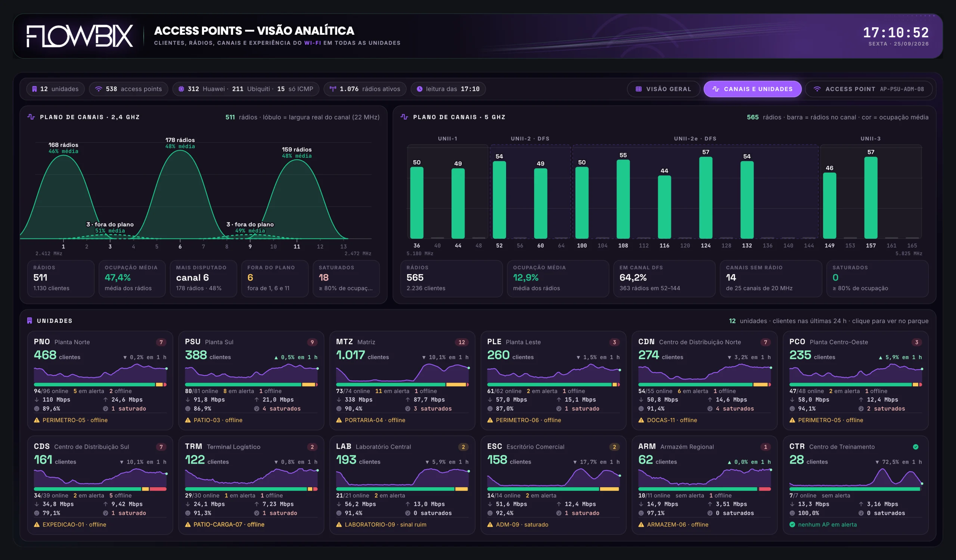This screenshot has width=956, height=560.
Task: Click the green check badge on CTR card
Action: 916,447
